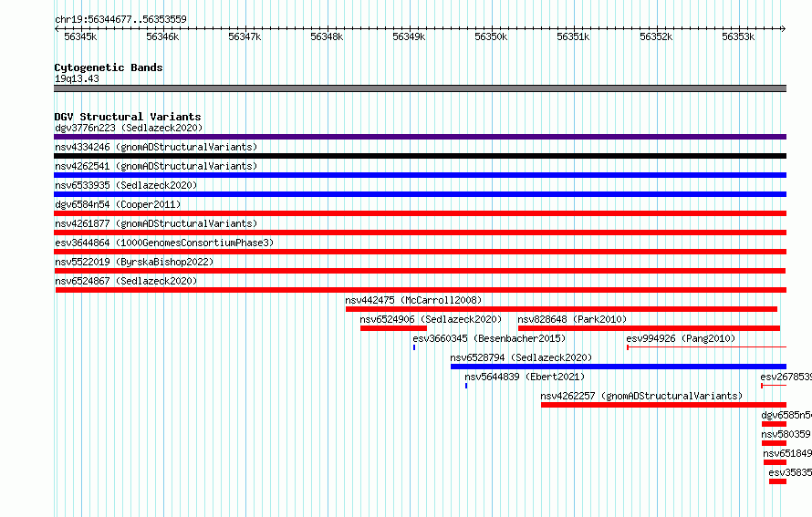The width and height of the screenshot is (812, 517).
Task: Click the 56346k ruler tick label
Action: [162, 36]
